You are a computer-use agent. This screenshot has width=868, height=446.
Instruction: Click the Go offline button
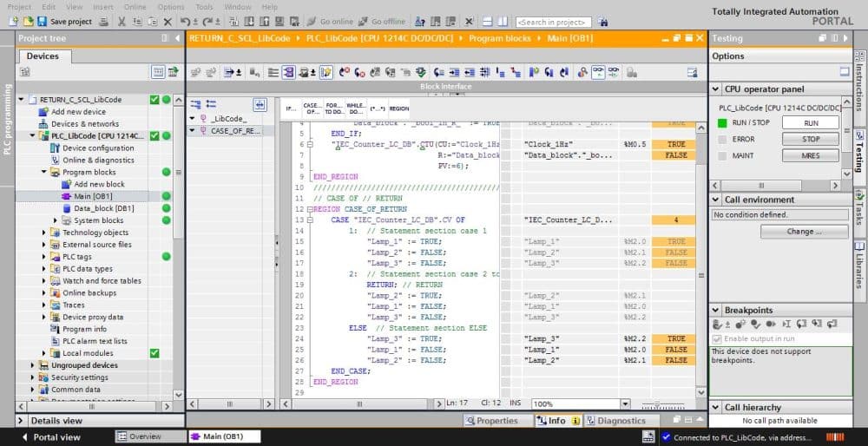[x=382, y=22]
